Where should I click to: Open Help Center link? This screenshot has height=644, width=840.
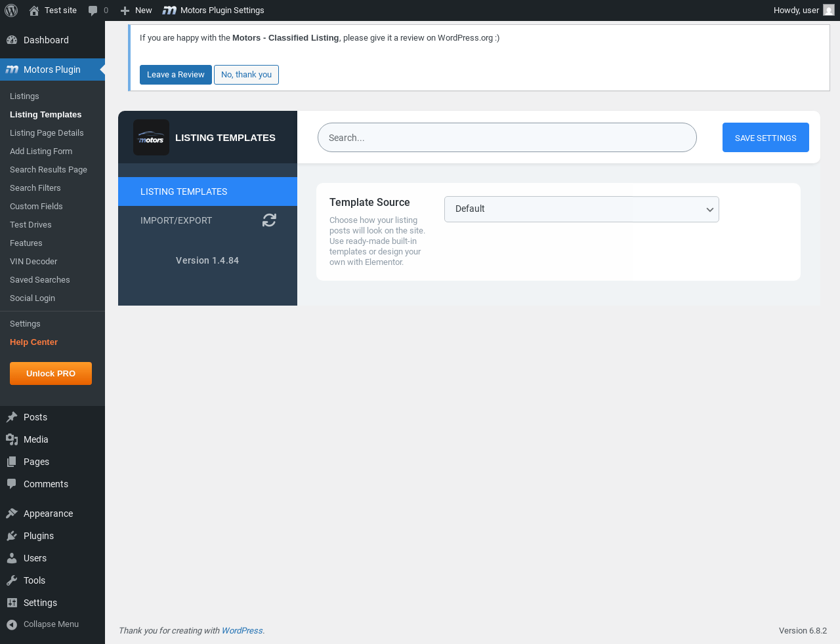pos(33,342)
